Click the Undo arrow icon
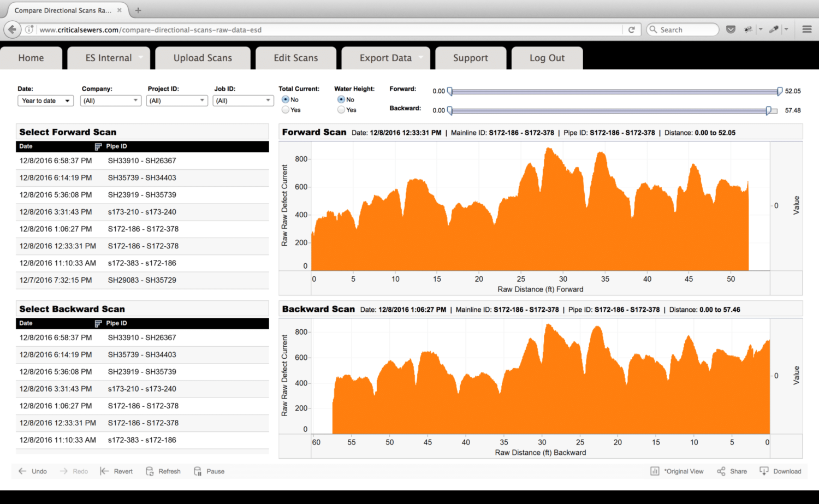The image size is (819, 504). point(22,471)
